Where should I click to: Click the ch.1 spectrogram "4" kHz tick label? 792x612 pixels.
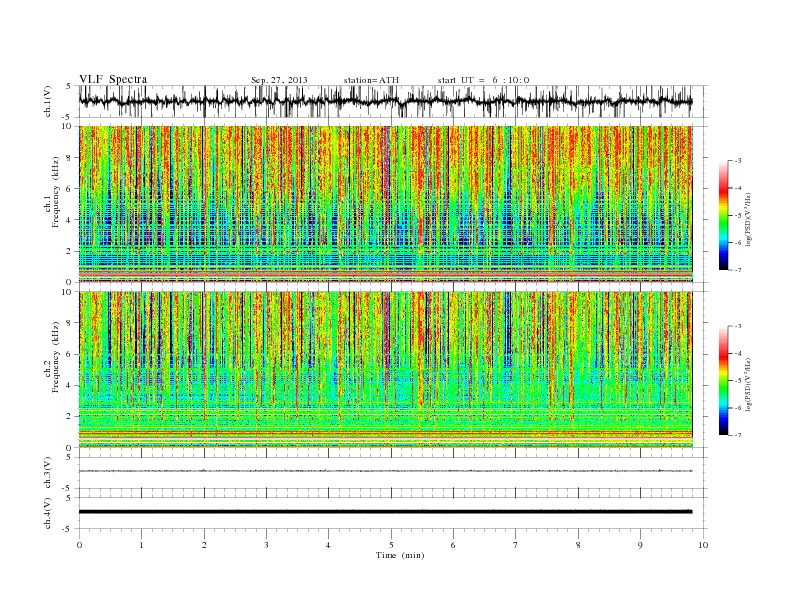69,220
